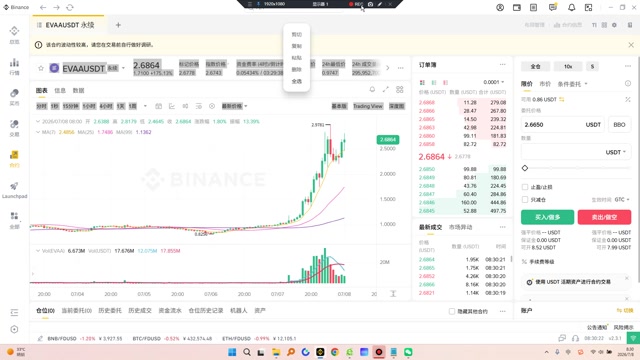Open the 合约 futures sidebar icon

pyautogui.click(x=14, y=155)
